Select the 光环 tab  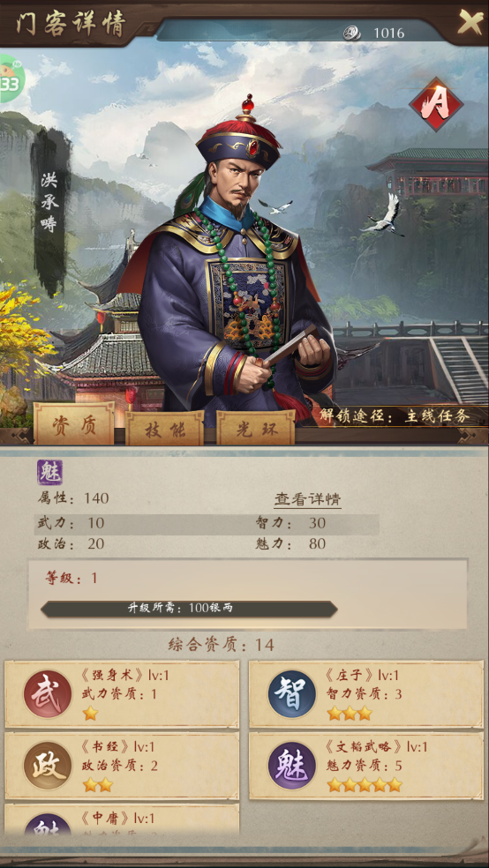coord(256,429)
